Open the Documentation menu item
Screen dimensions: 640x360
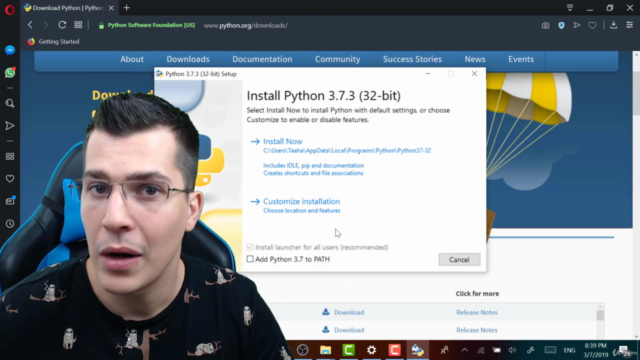[x=262, y=59]
